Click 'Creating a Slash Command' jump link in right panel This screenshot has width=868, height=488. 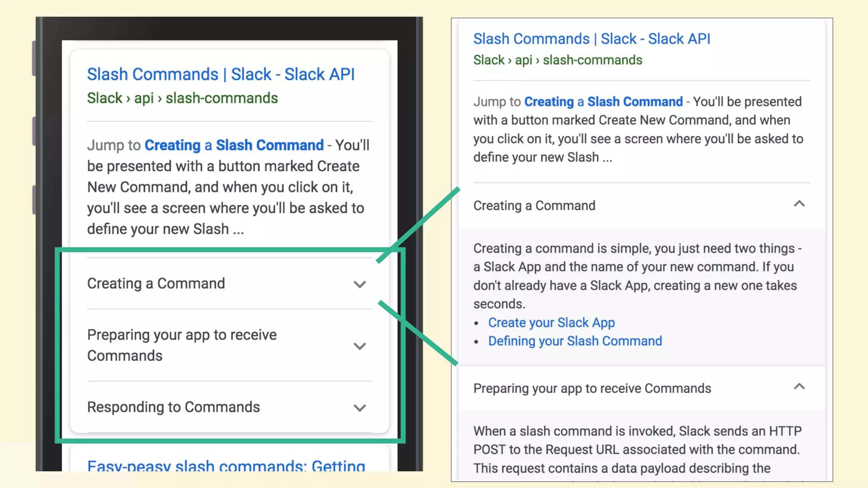point(603,102)
